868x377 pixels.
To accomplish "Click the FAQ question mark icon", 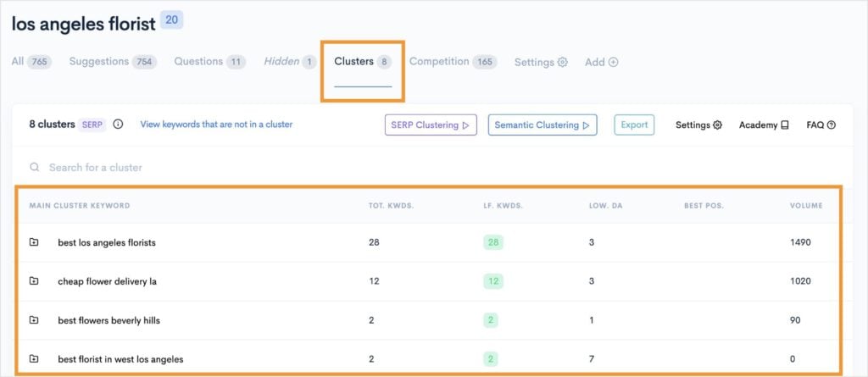I will [831, 125].
